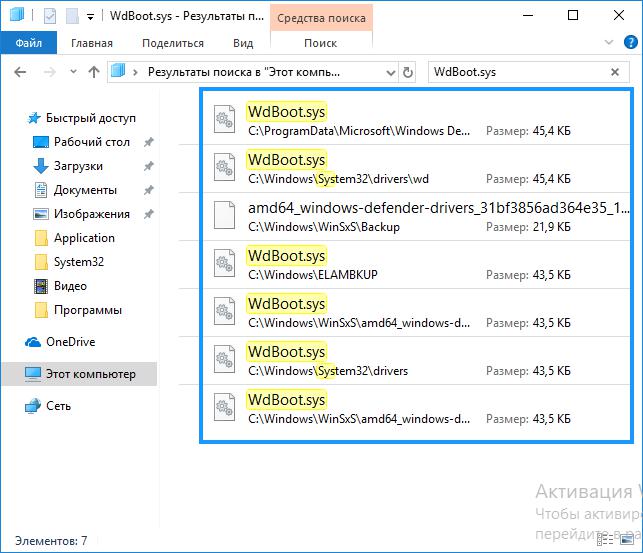Open Загрузки in the sidebar
643x553 pixels.
pos(68,166)
